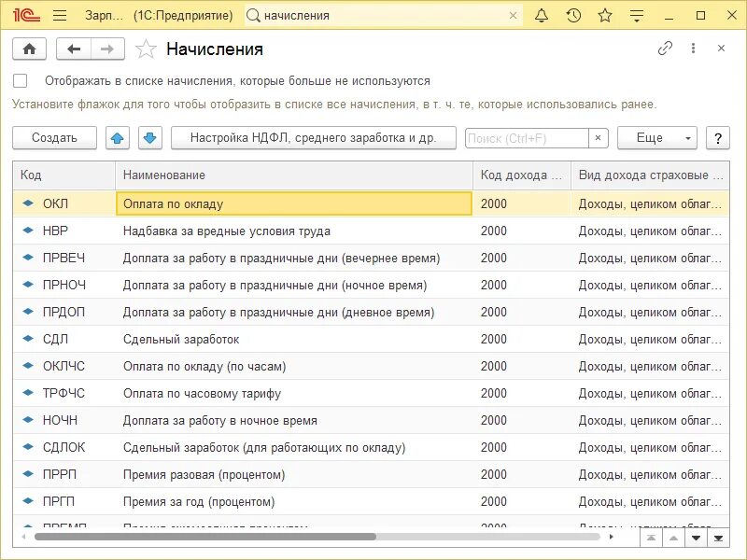Open help with question mark button
The width and height of the screenshot is (747, 560).
[718, 138]
